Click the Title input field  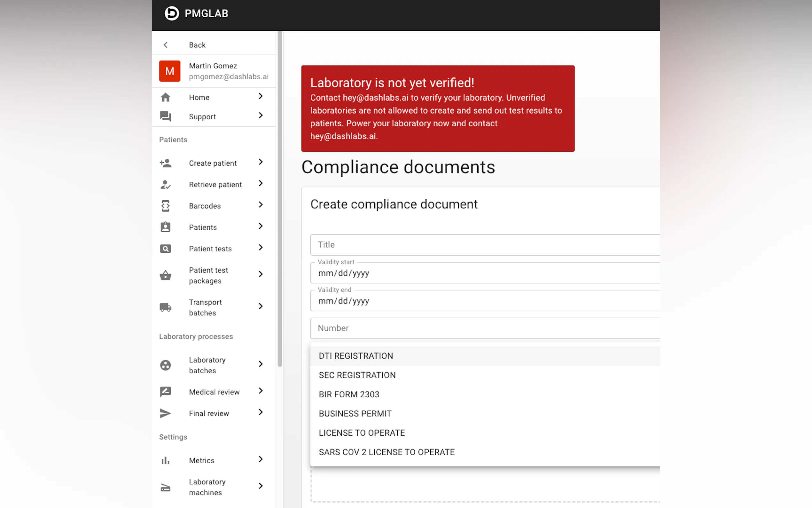(483, 245)
